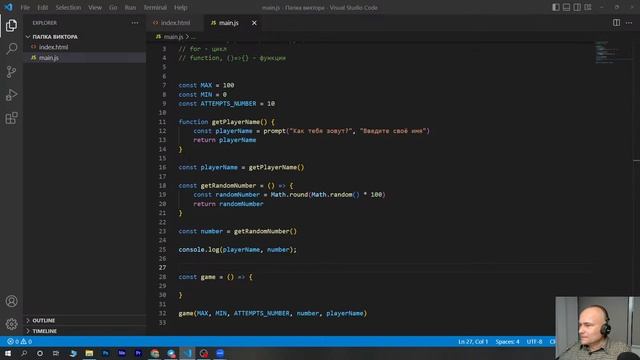Split the editor to the right
Image resolution: width=640 pixels, height=360 pixels.
616,23
